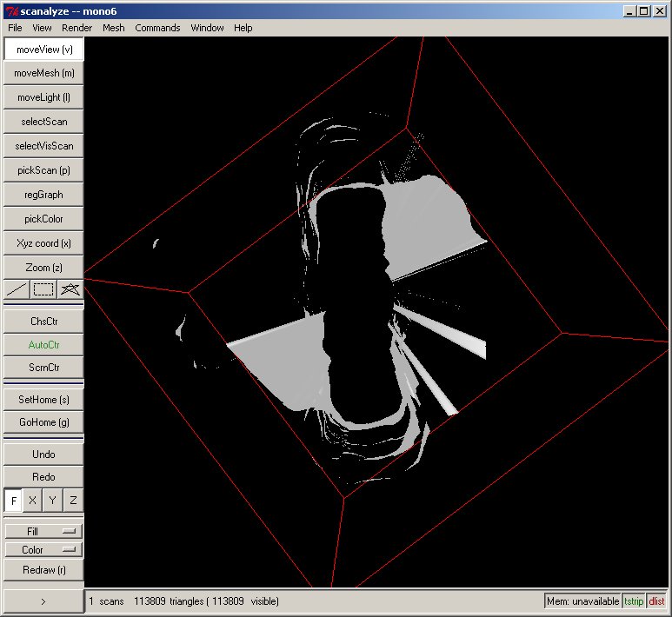This screenshot has height=617, width=672.
Task: Toggle the tstrip status indicator
Action: pos(634,601)
